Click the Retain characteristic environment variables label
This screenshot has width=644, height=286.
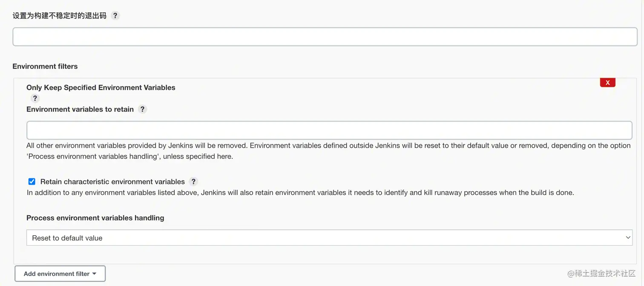pos(112,182)
